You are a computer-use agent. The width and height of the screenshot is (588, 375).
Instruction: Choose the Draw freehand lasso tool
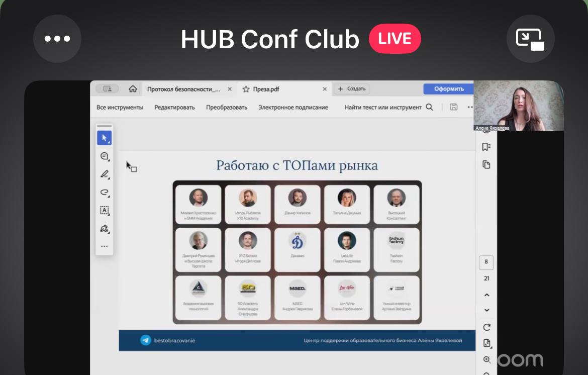pos(104,193)
